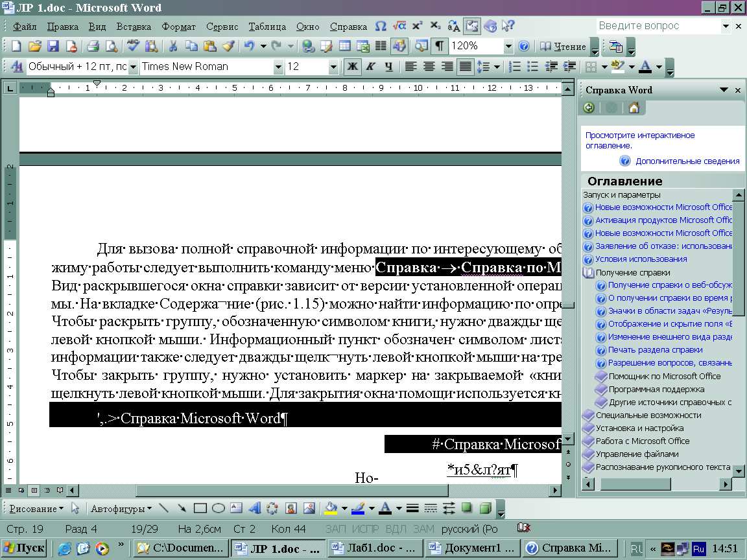Image resolution: width=747 pixels, height=560 pixels.
Task: Select the Rectangle drawing tool
Action: click(x=200, y=508)
